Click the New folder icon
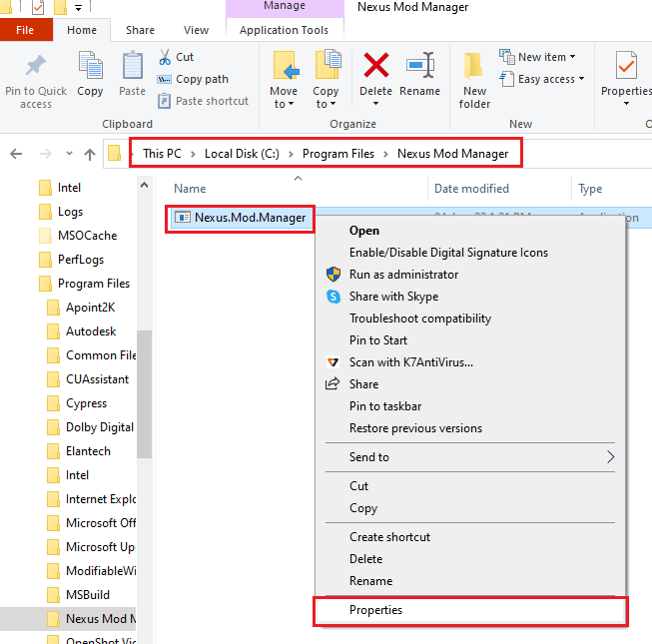The image size is (652, 644). [473, 65]
